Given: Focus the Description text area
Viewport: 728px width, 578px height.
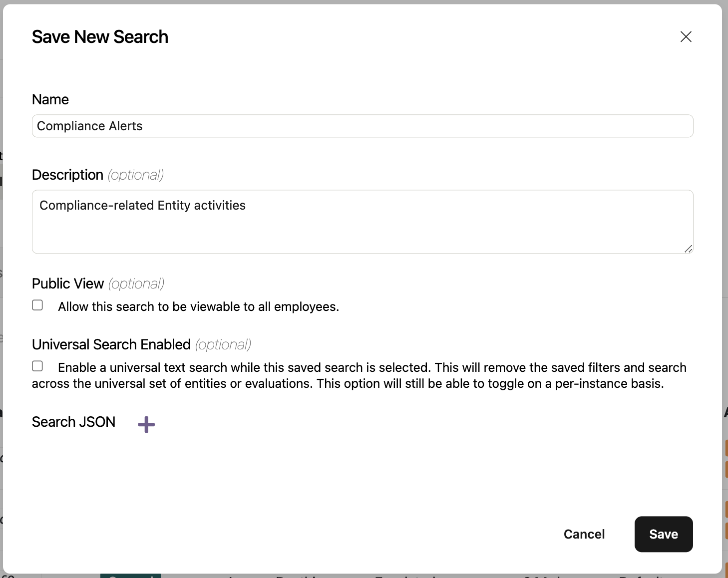Looking at the screenshot, I should (x=363, y=222).
